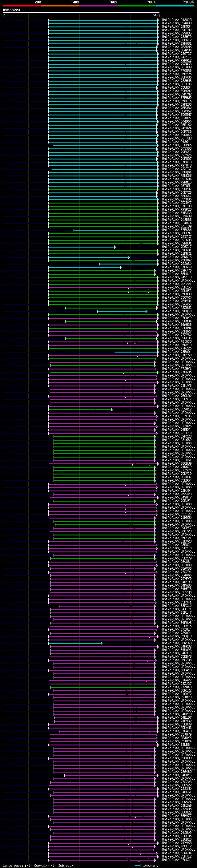
Task: Select hit label UniRef100_C5KZ55
Action: (x=177, y=287)
